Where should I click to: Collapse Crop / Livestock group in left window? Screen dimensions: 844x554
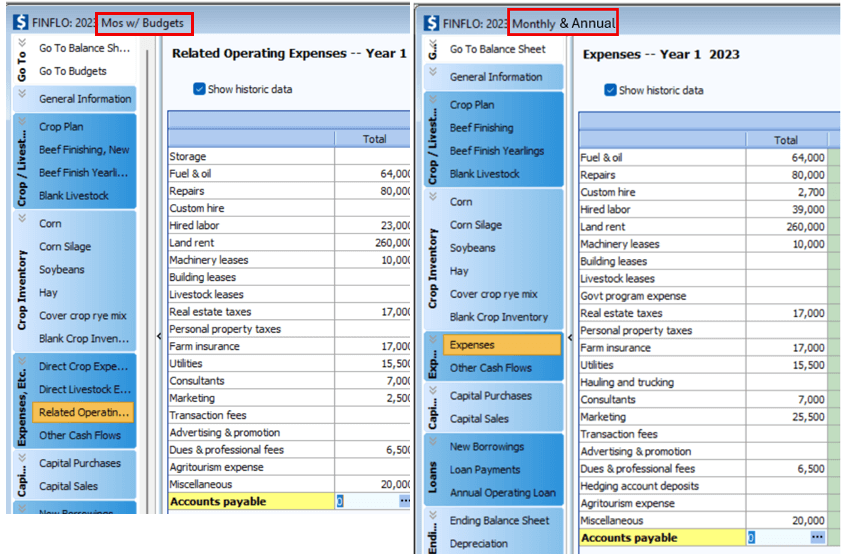click(22, 121)
